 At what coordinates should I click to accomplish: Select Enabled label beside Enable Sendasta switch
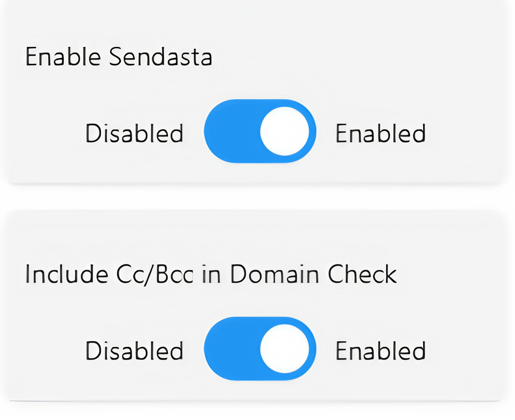click(x=380, y=133)
